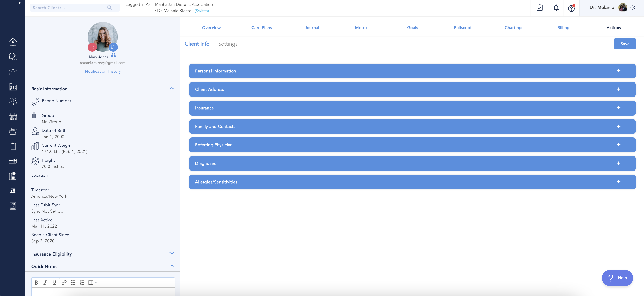Switch to the Care Plans tab
This screenshot has width=644, height=296.
coord(262,28)
